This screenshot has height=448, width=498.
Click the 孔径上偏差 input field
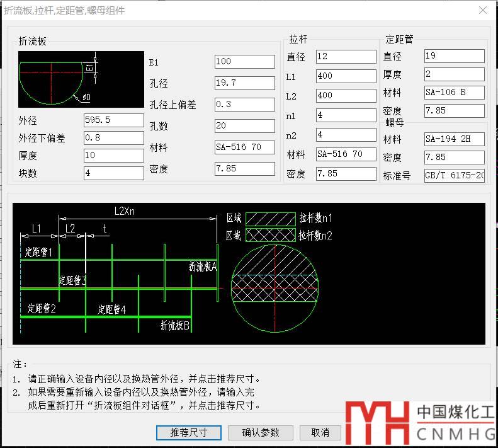click(244, 105)
